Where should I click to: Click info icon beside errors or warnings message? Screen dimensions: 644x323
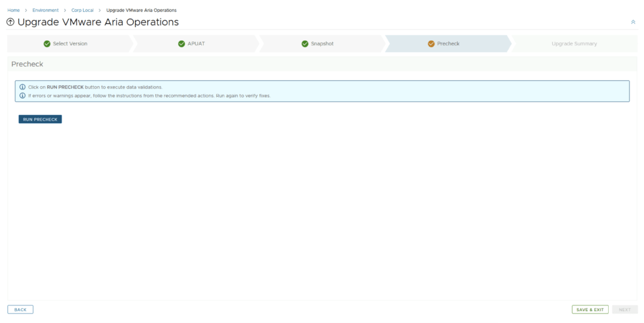coord(23,96)
